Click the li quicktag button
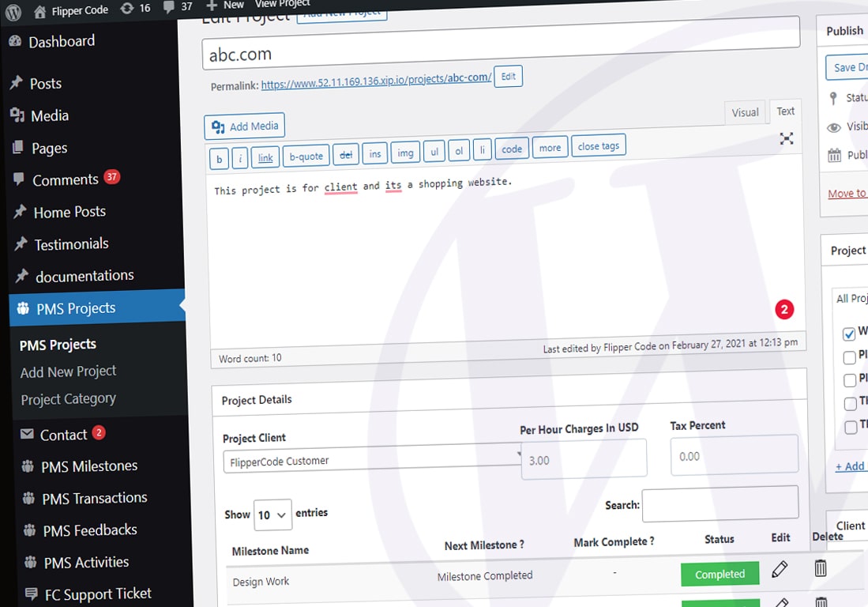 tap(482, 149)
